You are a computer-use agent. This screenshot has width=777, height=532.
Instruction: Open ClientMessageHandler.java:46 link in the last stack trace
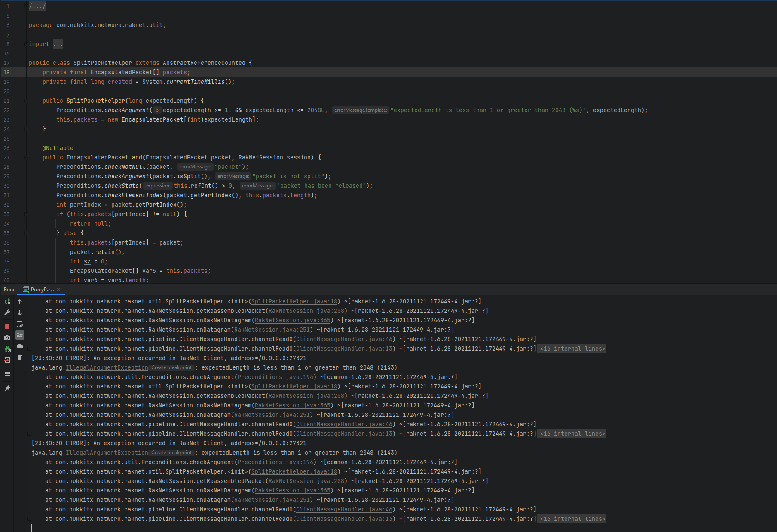tap(344, 509)
